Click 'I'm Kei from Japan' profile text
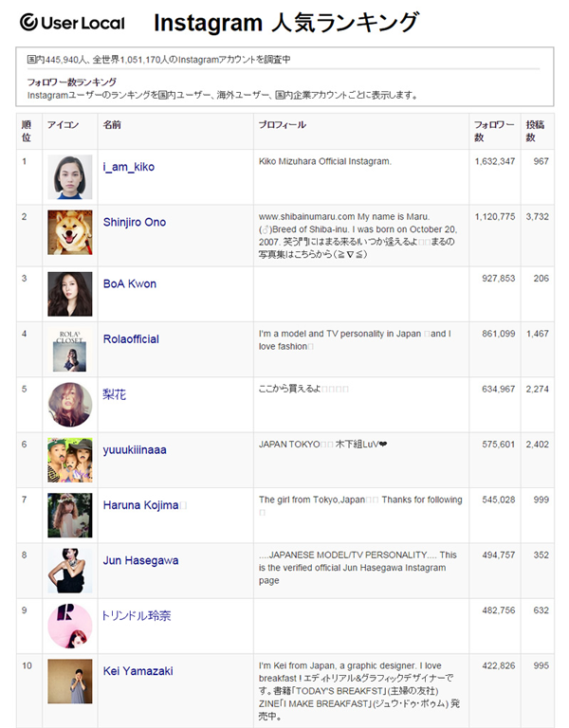The image size is (569, 728). (359, 691)
